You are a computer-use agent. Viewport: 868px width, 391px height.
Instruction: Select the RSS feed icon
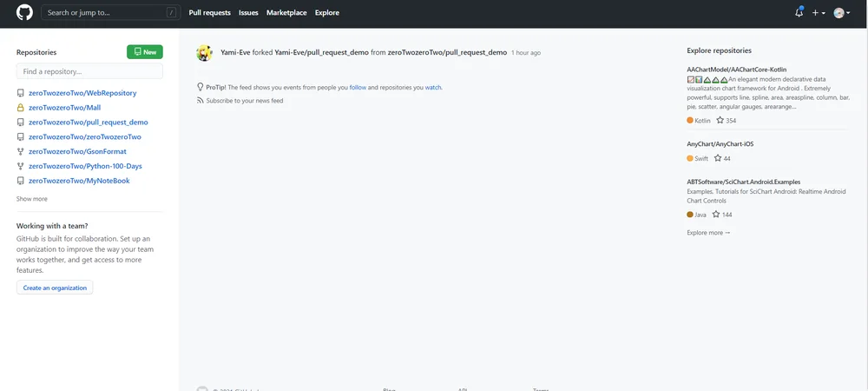(x=201, y=101)
